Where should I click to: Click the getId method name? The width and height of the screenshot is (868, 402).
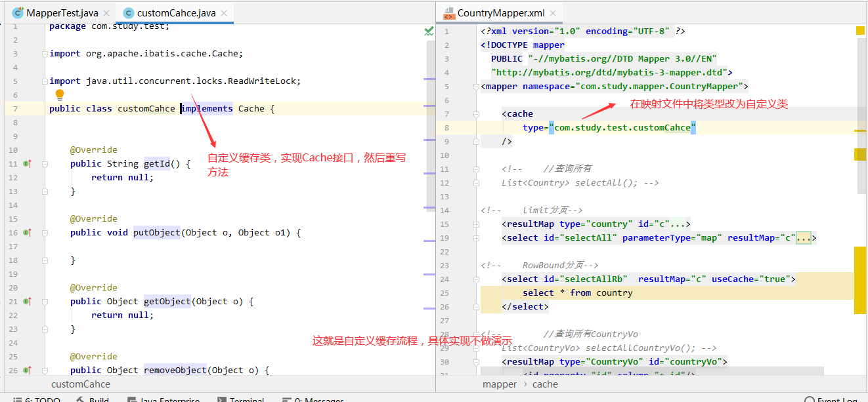click(157, 164)
